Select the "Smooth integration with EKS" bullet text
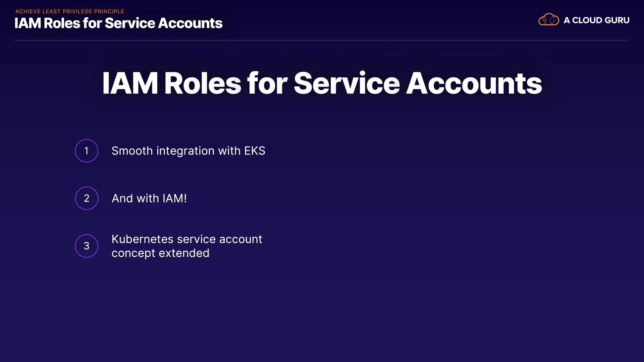 click(188, 151)
